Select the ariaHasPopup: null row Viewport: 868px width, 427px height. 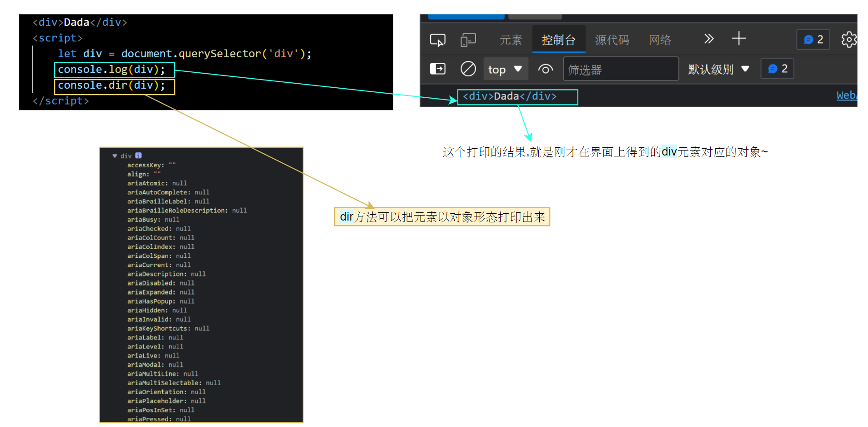(x=161, y=301)
